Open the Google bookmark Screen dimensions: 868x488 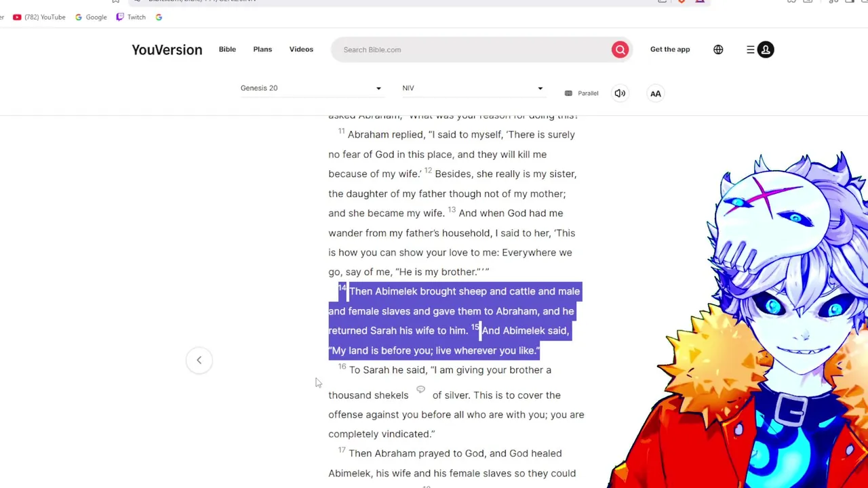tap(91, 17)
